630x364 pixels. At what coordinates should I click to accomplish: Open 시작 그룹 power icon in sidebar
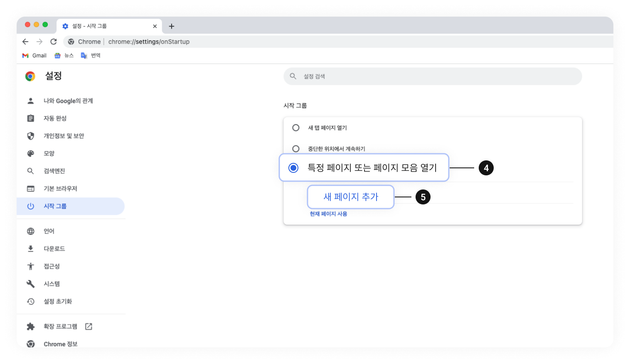point(31,206)
